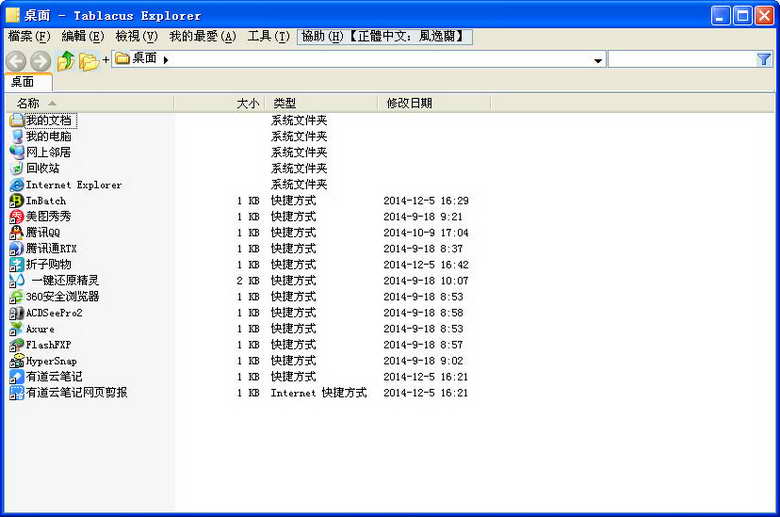Click the new folder tab icon
Viewport: 780px width, 517px height.
(x=89, y=61)
